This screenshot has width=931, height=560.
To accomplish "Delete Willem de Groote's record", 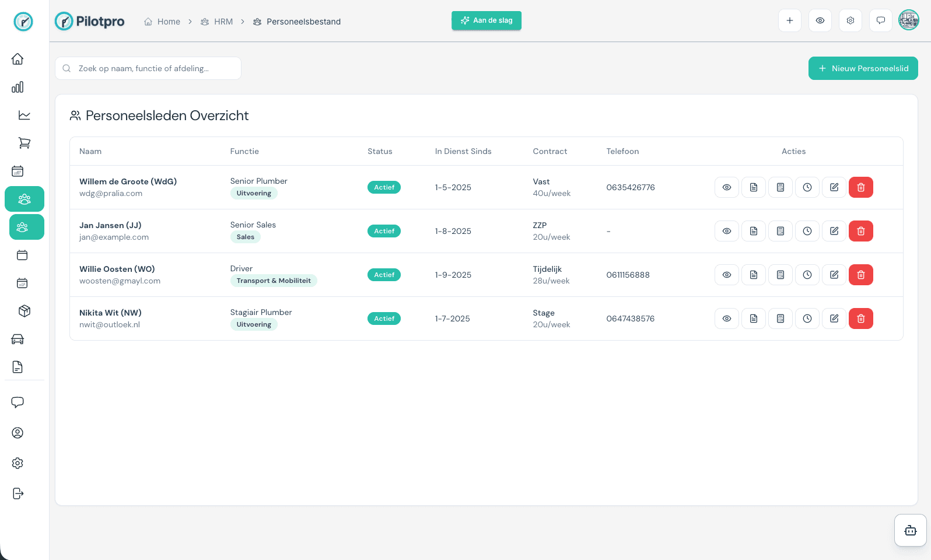I will click(x=860, y=187).
